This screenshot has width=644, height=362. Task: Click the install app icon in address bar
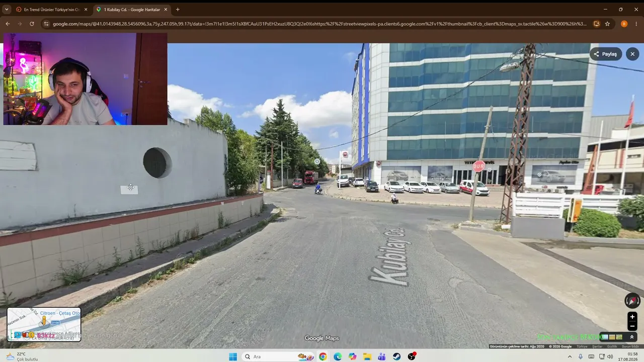pos(597,24)
